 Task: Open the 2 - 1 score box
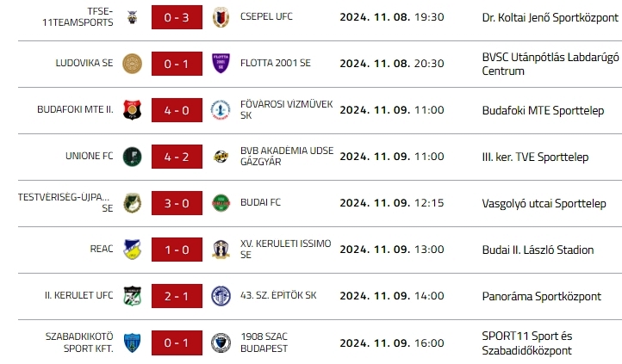[x=177, y=296]
